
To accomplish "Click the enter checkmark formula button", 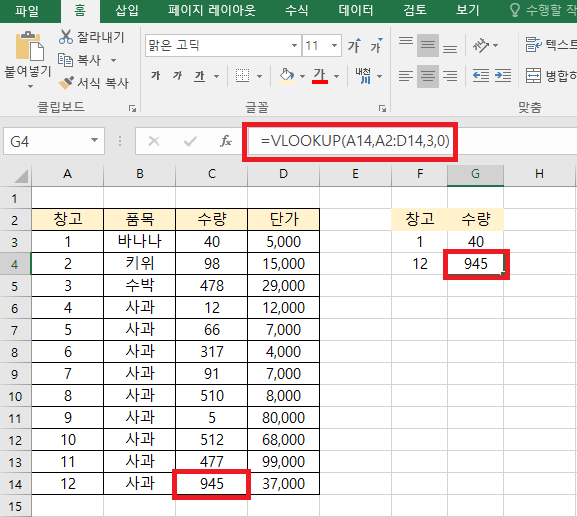I will [190, 141].
